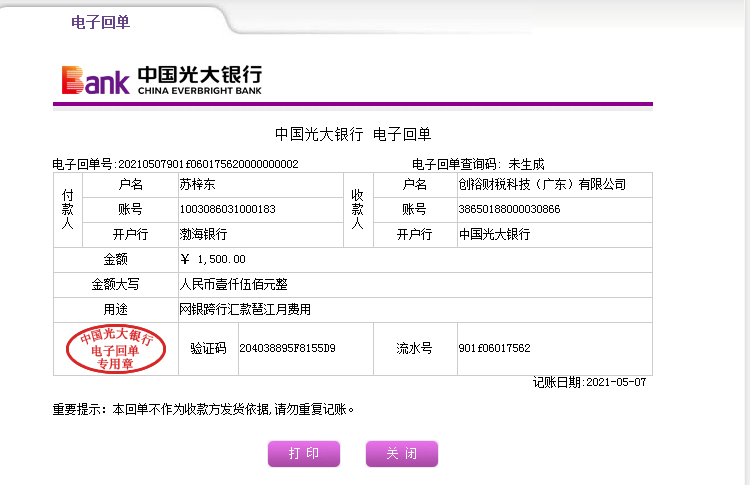This screenshot has width=750, height=485.
Task: Select verification code 204038895F8155D9
Action: pyautogui.click(x=287, y=348)
